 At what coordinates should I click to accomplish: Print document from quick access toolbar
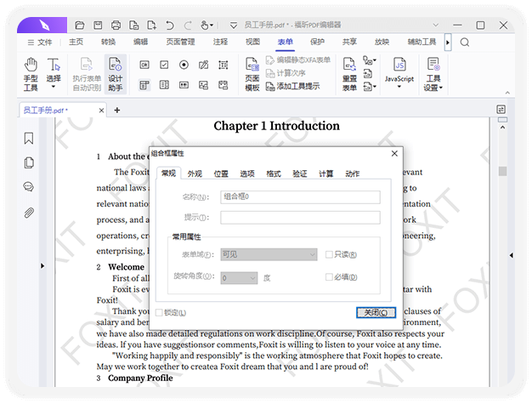click(116, 26)
